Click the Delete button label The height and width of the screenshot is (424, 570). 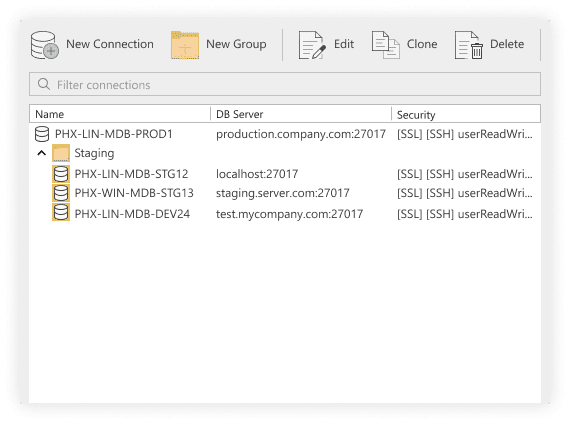507,44
